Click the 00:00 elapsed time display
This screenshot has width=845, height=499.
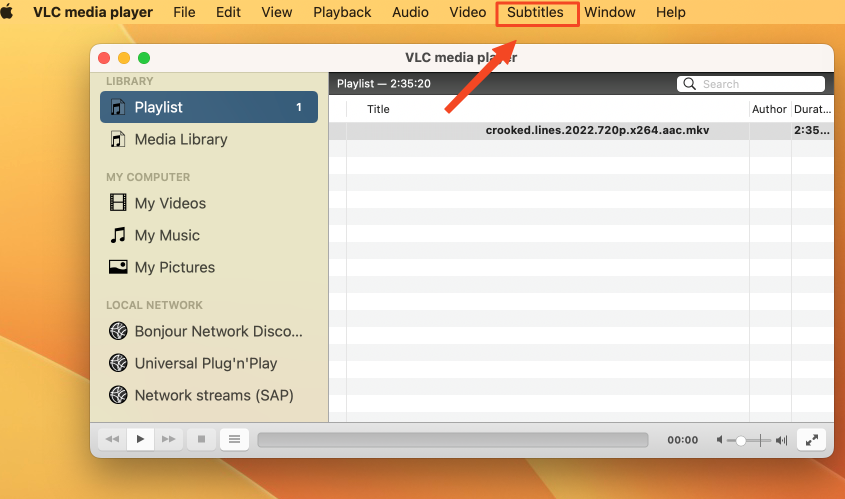pyautogui.click(x=682, y=440)
